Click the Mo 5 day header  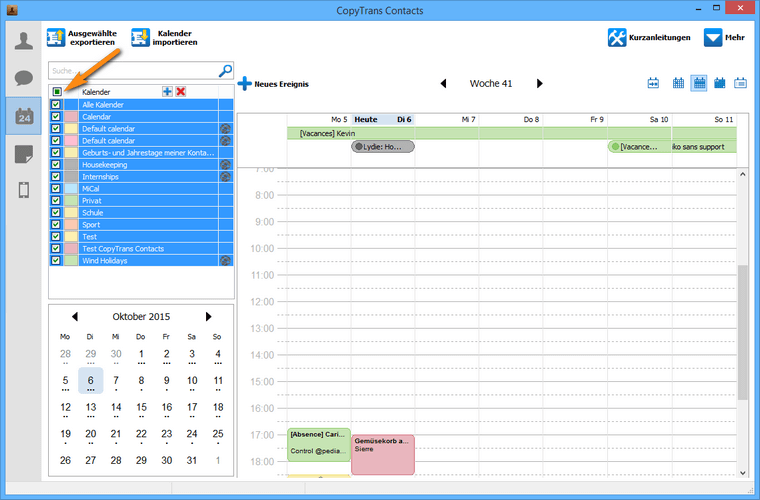tap(318, 119)
